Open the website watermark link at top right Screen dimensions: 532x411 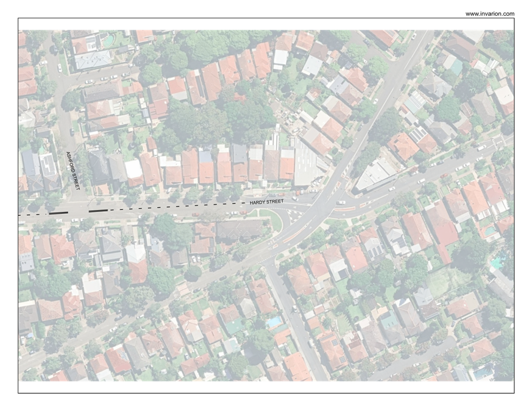489,14
